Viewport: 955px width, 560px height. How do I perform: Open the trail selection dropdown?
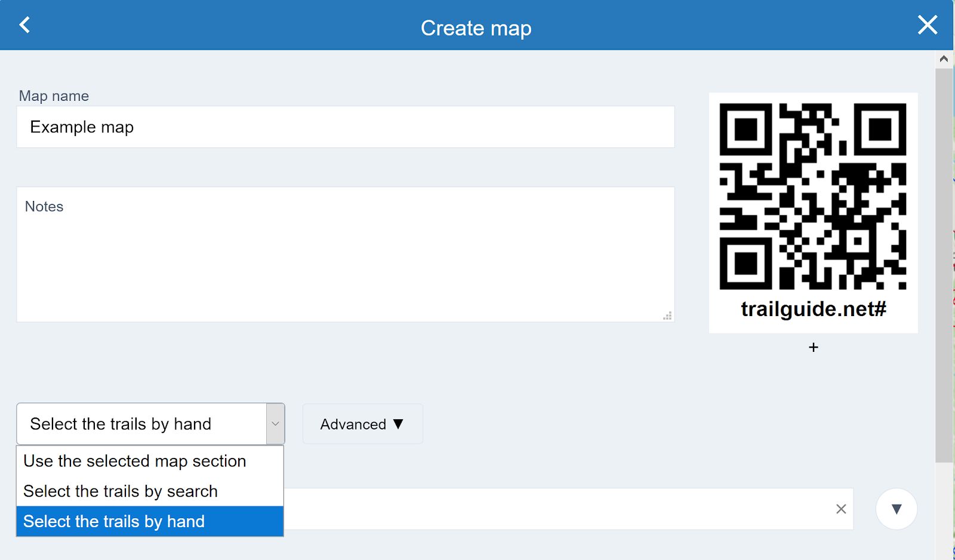pyautogui.click(x=150, y=424)
